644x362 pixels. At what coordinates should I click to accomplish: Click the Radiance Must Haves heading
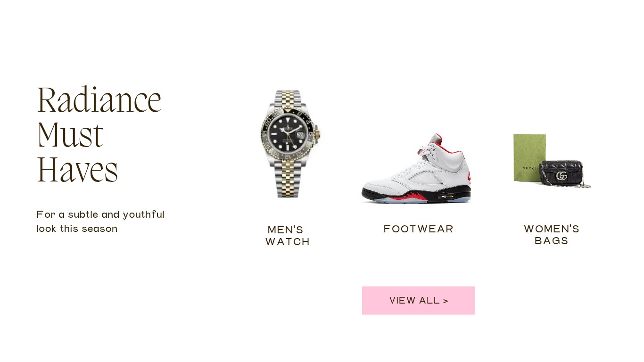(99, 134)
